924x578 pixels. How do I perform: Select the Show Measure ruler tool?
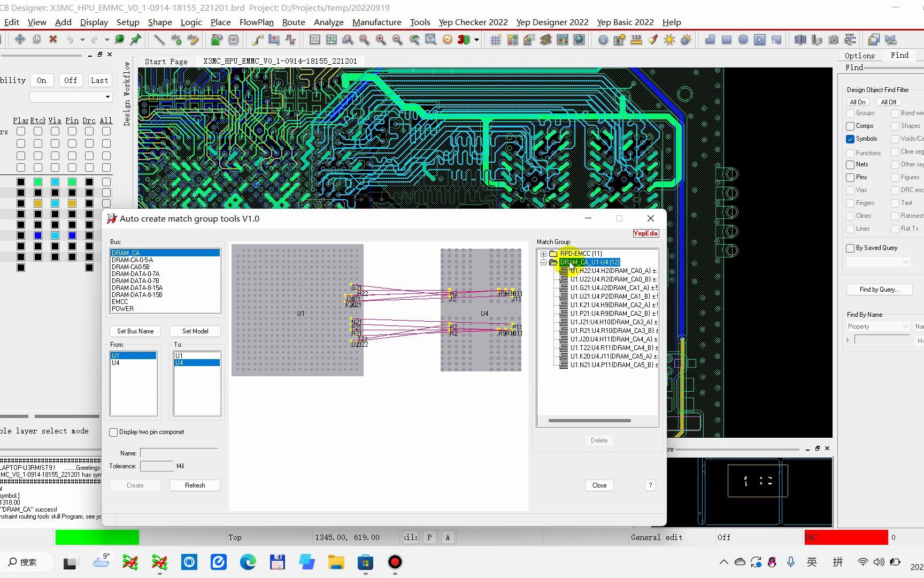(636, 40)
